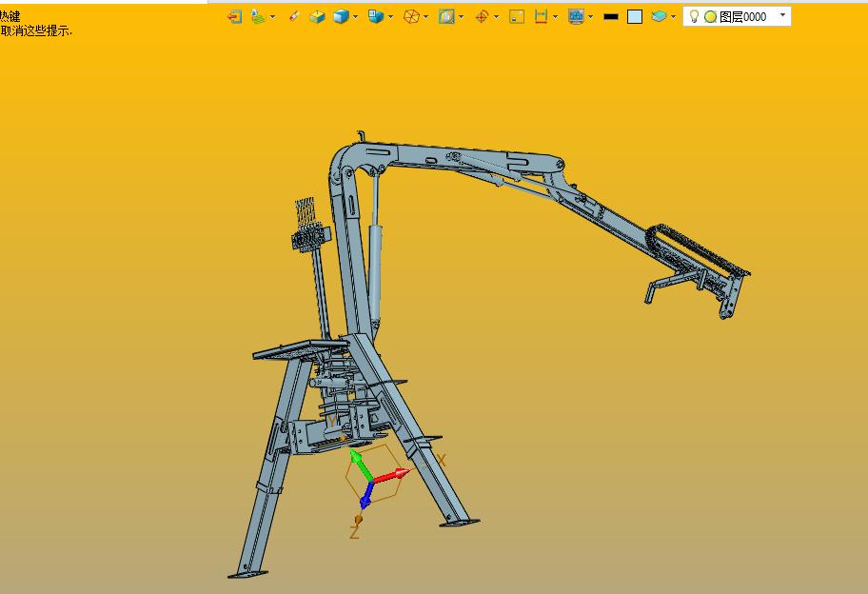Click the teal layer manager icon
Screen dimensions: 868x594
(x=659, y=16)
